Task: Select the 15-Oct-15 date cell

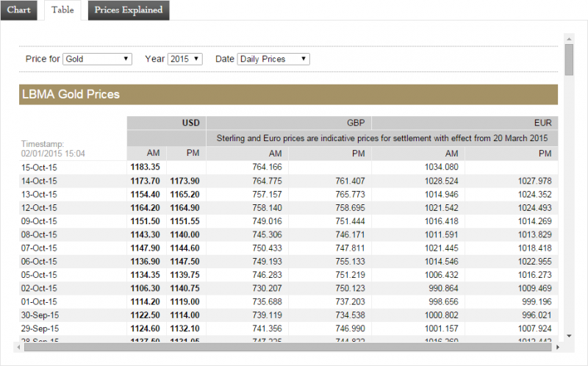Action: click(x=39, y=168)
